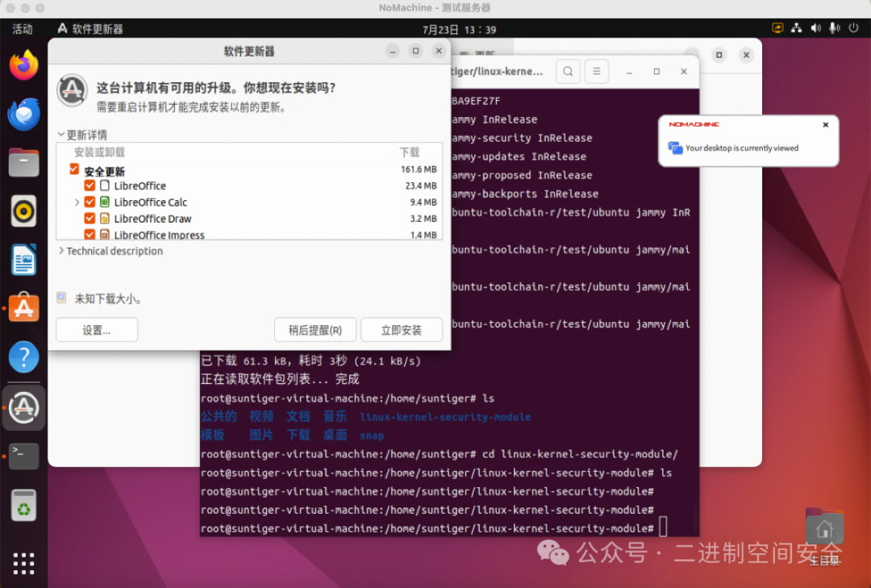The height and width of the screenshot is (588, 871).
Task: Click the snap directory name in terminal
Action: (x=372, y=436)
